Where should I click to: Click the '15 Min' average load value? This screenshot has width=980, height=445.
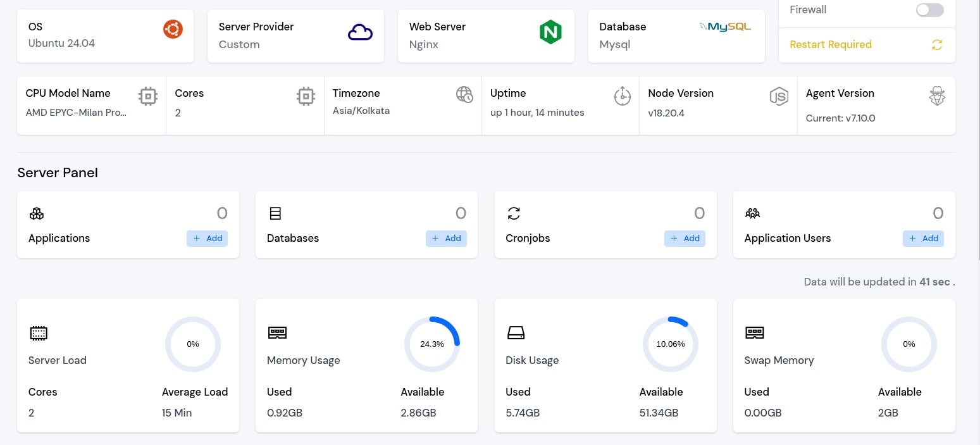click(177, 413)
